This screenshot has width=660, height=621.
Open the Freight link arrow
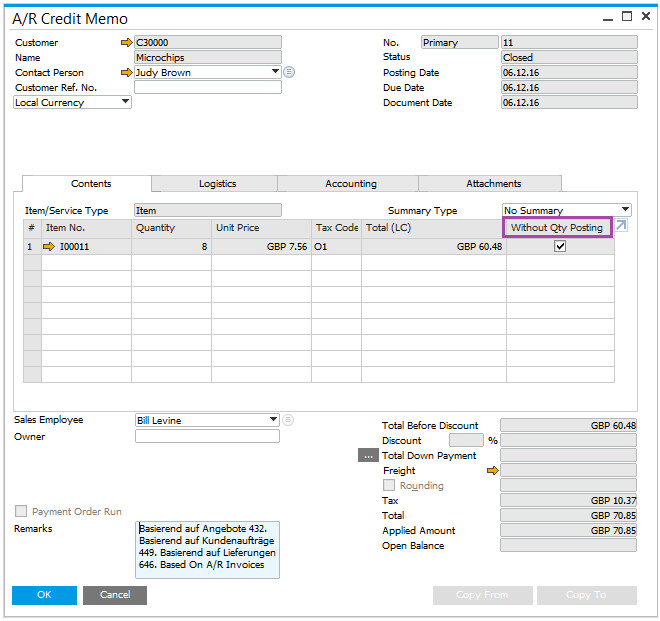pyautogui.click(x=492, y=470)
